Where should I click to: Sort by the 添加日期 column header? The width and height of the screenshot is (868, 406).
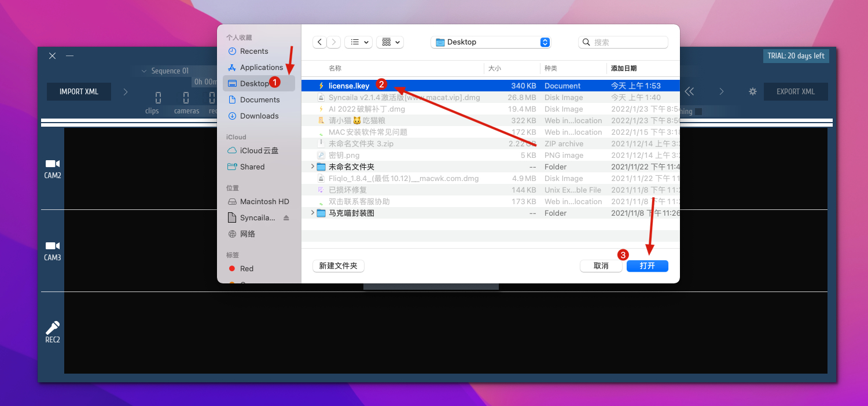click(x=625, y=68)
